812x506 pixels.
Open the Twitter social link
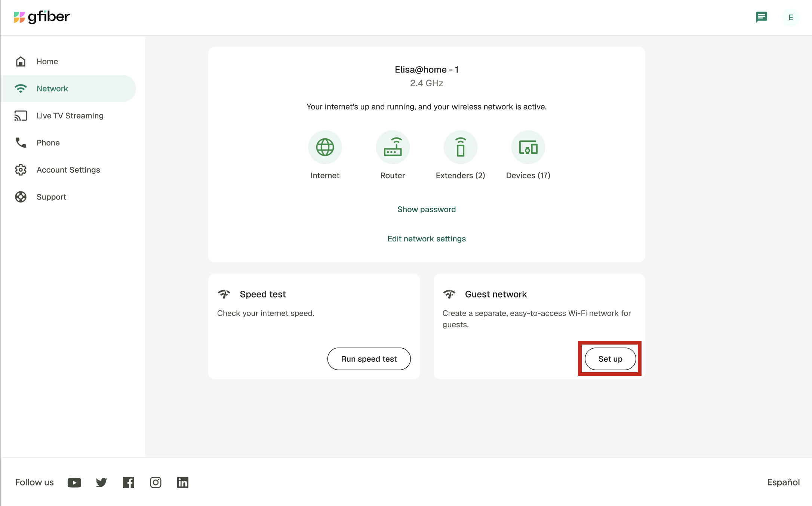(101, 482)
